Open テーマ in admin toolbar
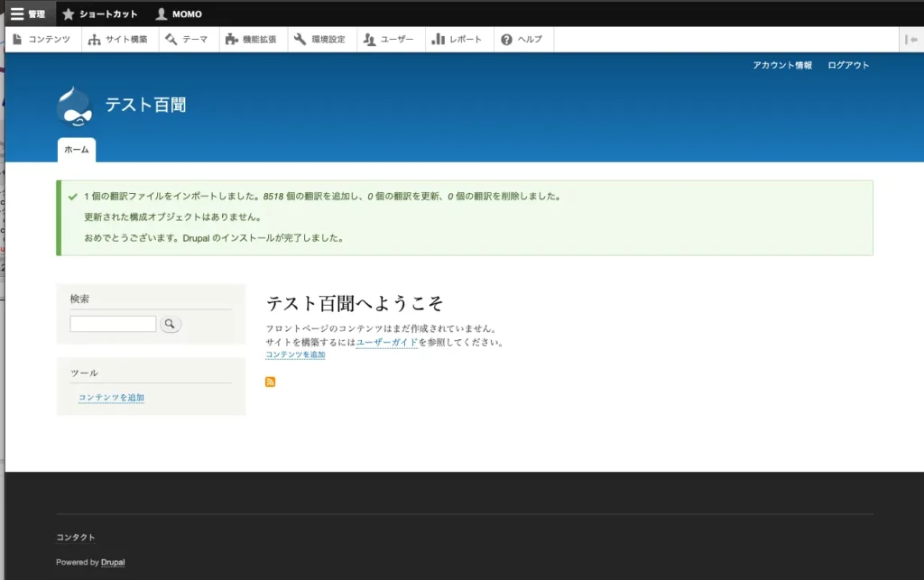 tap(187, 40)
